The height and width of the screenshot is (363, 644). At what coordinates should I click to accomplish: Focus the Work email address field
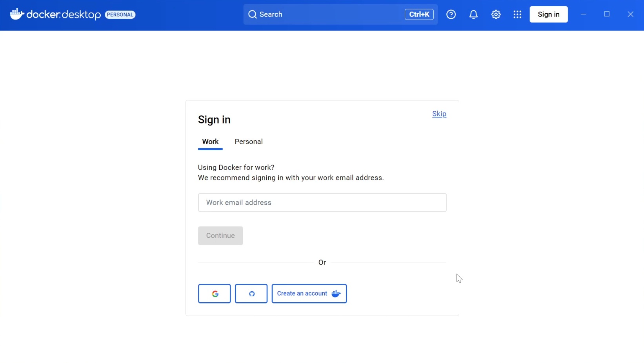(x=322, y=203)
